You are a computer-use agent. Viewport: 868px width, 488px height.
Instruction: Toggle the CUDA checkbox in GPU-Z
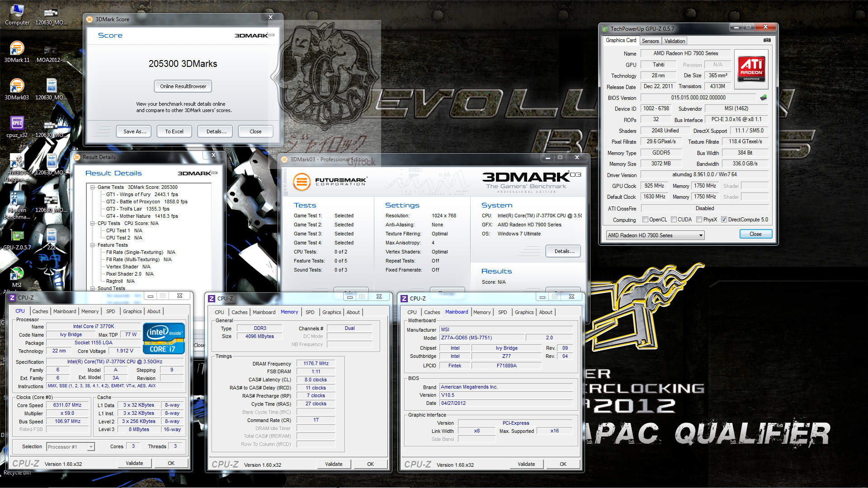(674, 220)
